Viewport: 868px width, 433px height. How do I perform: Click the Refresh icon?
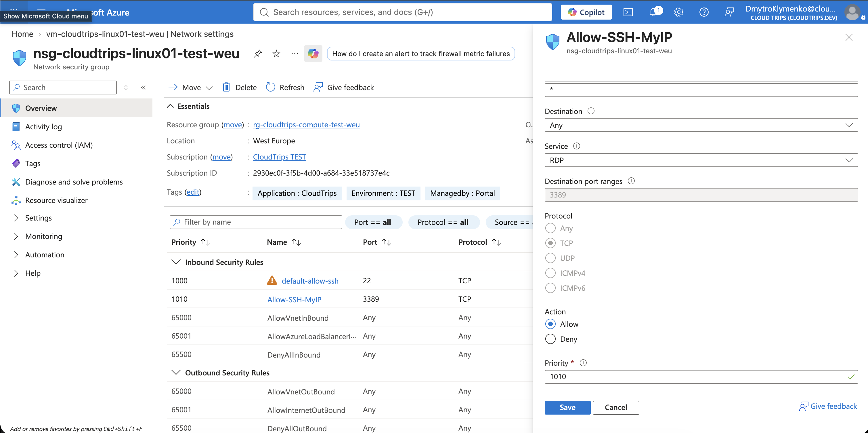(271, 87)
